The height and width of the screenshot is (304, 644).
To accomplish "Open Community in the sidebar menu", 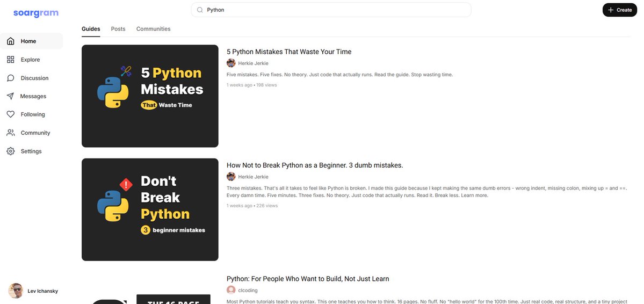I will point(32,133).
